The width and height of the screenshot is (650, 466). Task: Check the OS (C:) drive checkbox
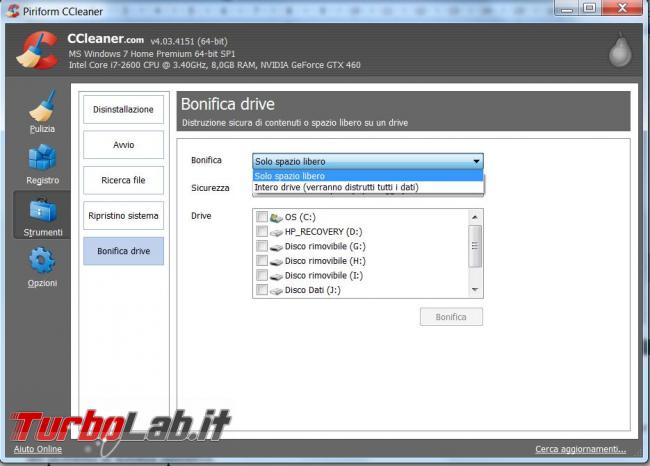[262, 216]
